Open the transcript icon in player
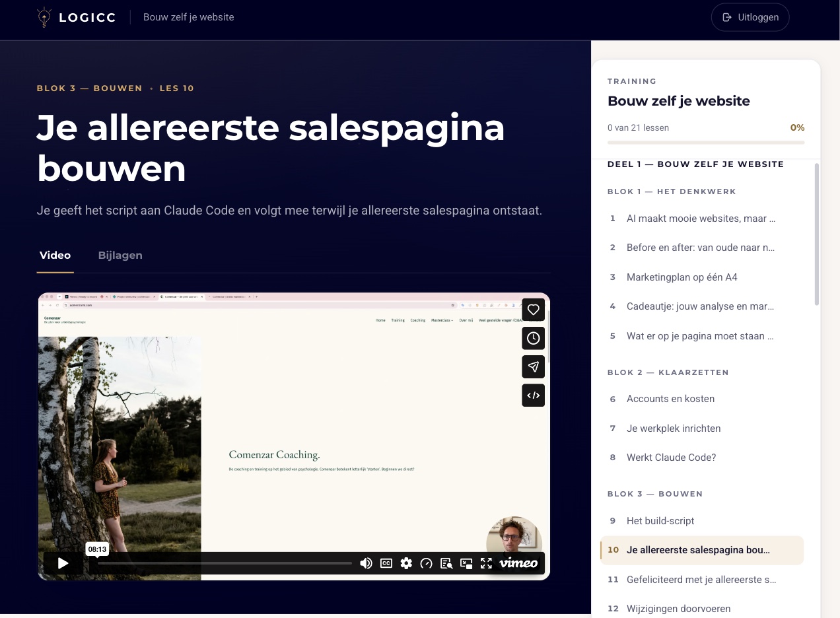 tap(446, 563)
